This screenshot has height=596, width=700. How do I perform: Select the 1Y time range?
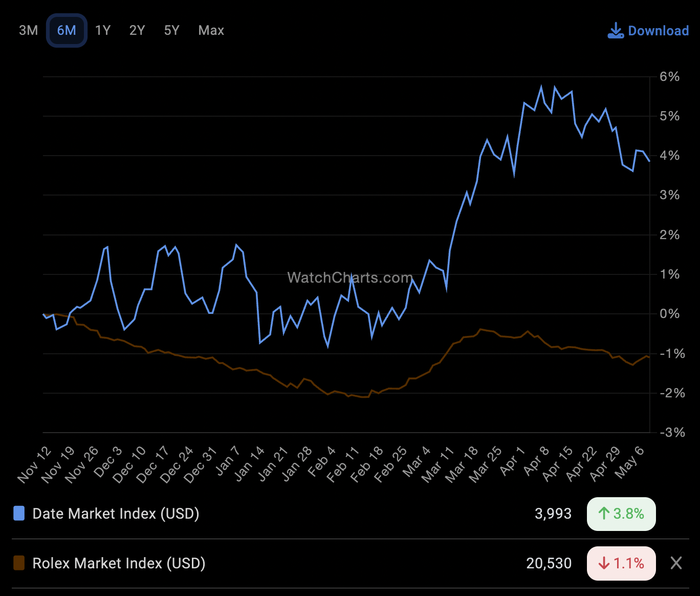click(102, 30)
